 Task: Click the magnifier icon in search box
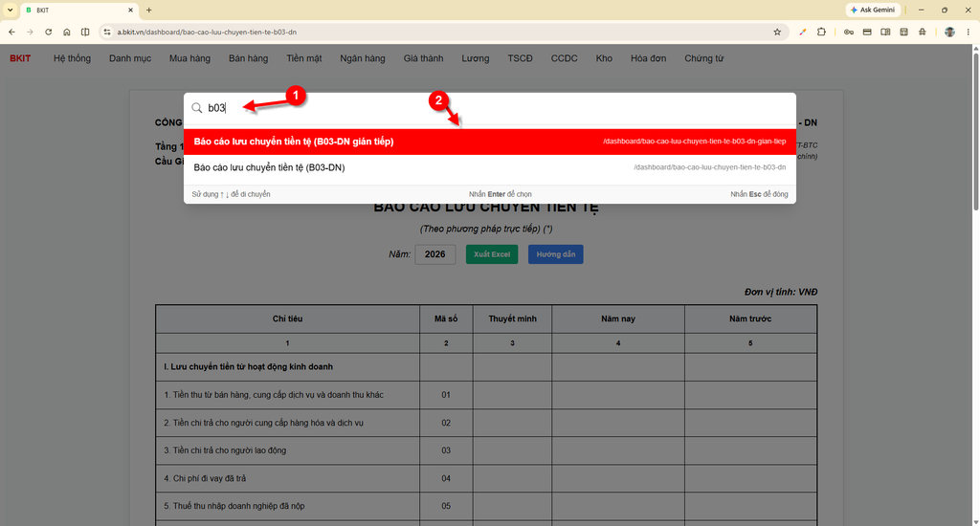[x=197, y=108]
